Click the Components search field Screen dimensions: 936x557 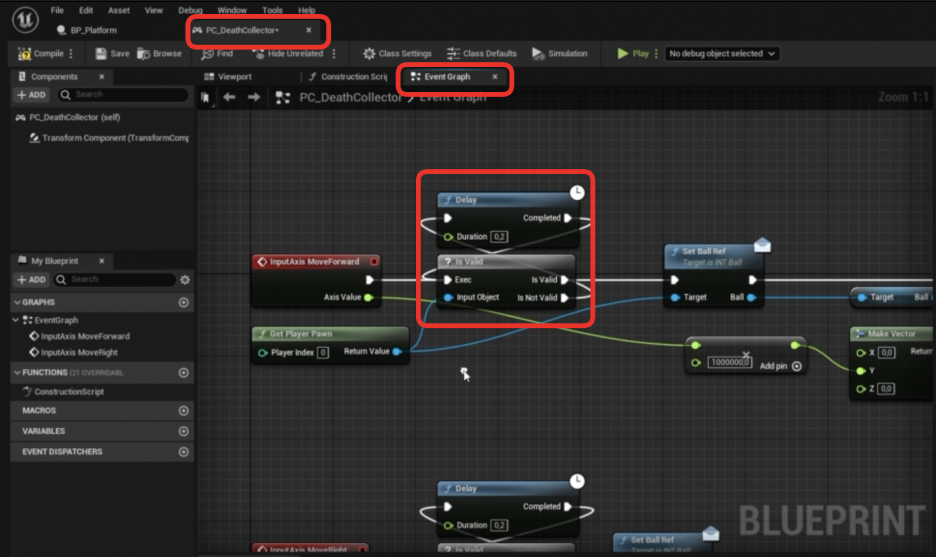[x=123, y=94]
